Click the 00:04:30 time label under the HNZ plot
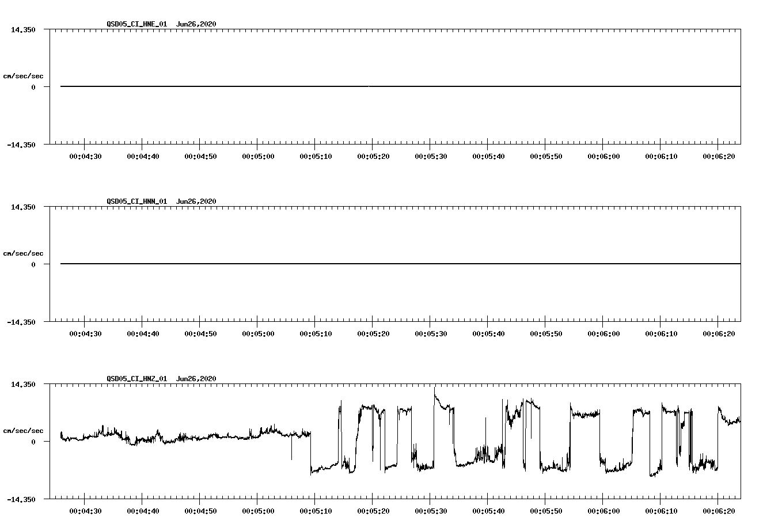This screenshot has height=532, width=782. click(x=85, y=511)
